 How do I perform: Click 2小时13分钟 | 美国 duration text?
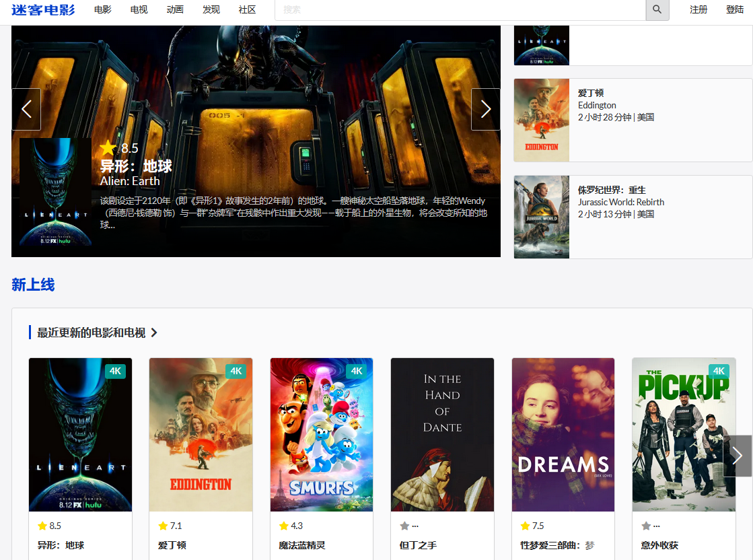[x=616, y=214]
